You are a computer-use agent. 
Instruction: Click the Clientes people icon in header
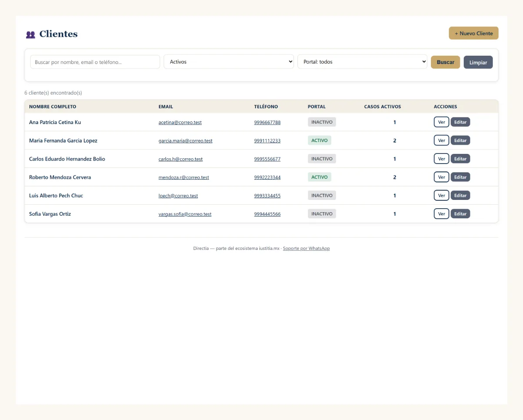point(31,35)
